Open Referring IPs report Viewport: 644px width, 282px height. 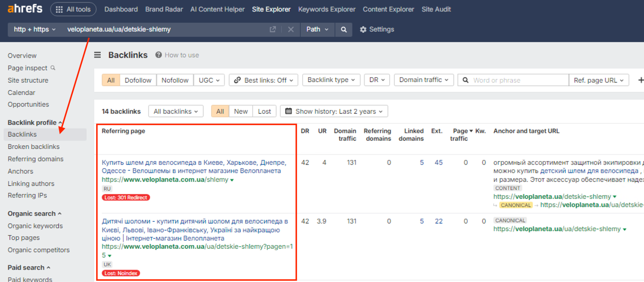27,195
